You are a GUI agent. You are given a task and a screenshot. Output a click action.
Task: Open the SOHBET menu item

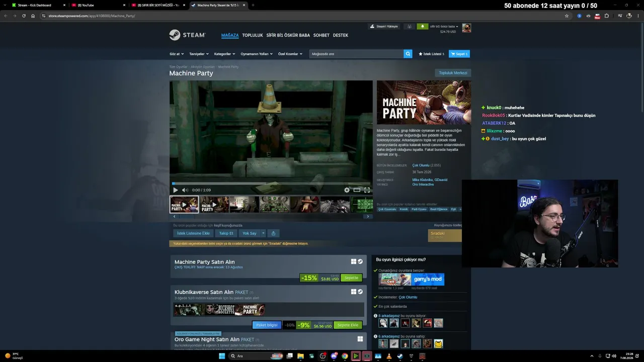[321, 35]
